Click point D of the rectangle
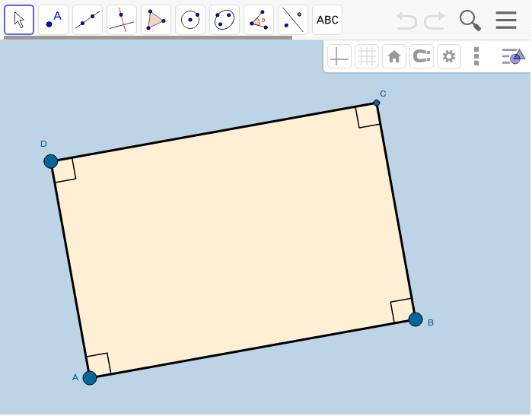 click(51, 161)
